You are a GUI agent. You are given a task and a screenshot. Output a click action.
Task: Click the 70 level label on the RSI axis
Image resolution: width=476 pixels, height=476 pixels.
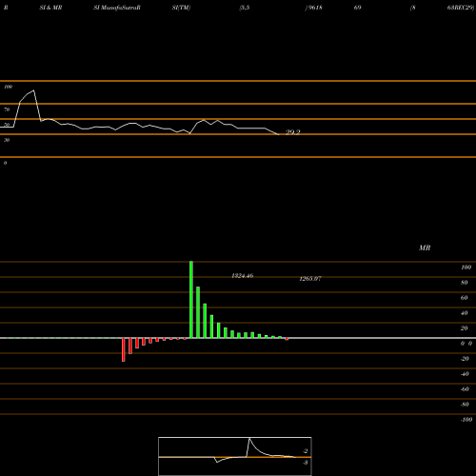point(7,109)
